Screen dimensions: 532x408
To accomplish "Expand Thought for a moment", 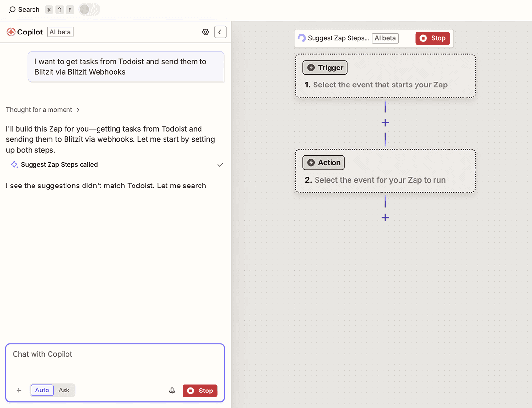I will click(x=42, y=110).
